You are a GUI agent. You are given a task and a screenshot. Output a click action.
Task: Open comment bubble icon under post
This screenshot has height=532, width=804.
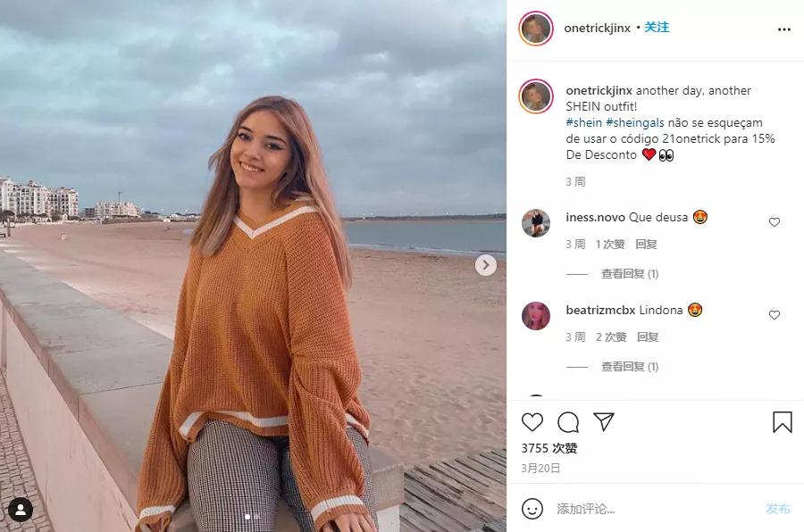coord(568,422)
